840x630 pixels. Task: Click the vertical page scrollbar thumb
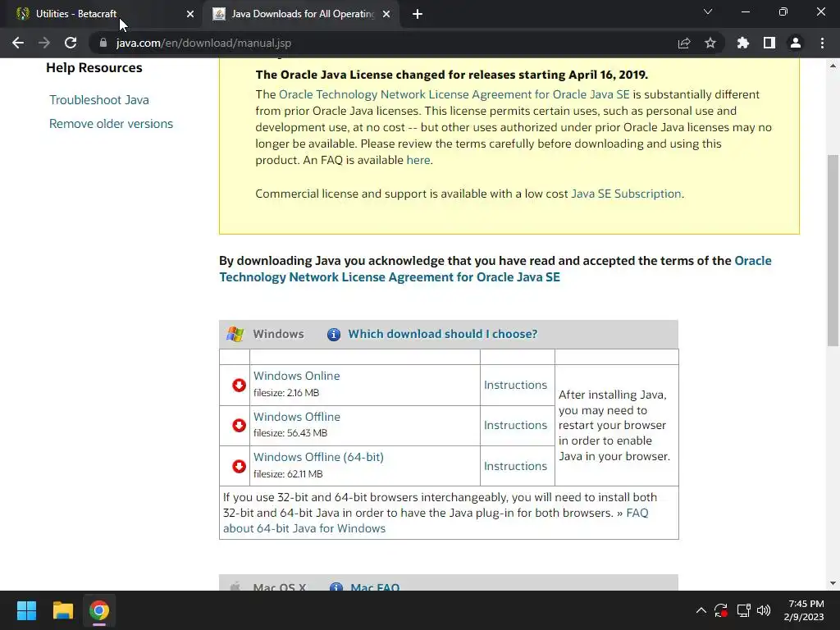[x=833, y=250]
